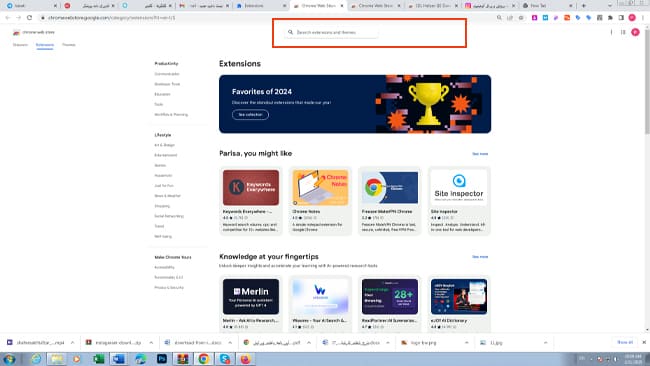Click See more next to Parisa, you might like
The height and width of the screenshot is (366, 650).
[x=480, y=154]
